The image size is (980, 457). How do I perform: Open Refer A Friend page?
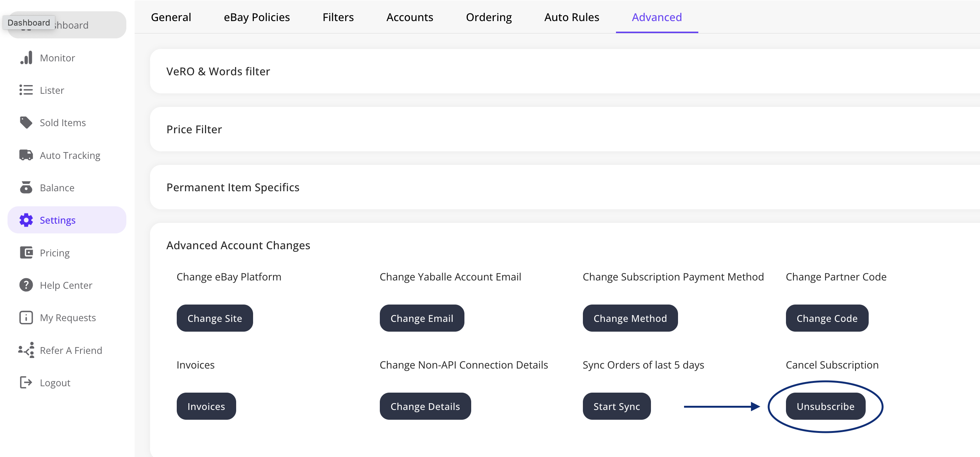67,350
